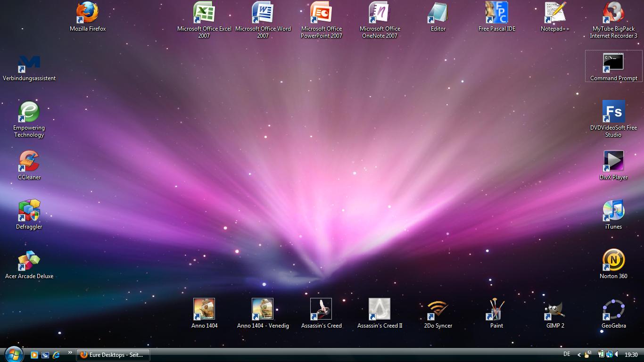
Task: Select the Paint desktop icon
Action: pos(496,314)
